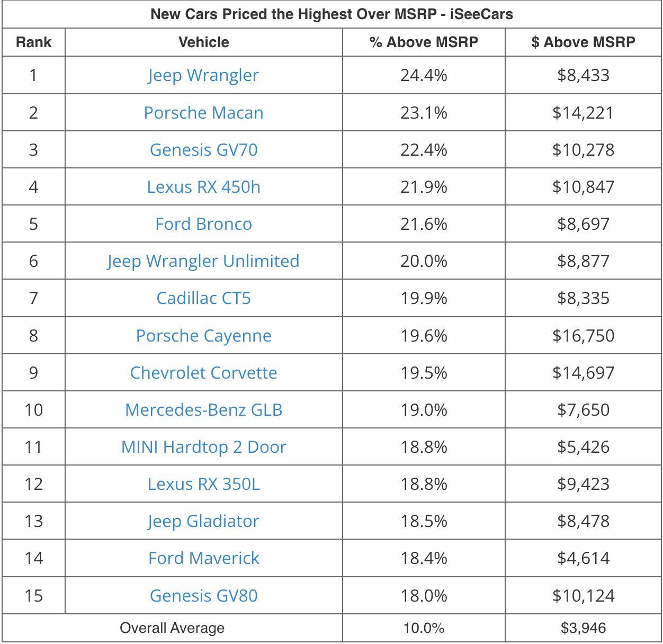Click MINI Hardtop 2 Door link

pos(203,447)
